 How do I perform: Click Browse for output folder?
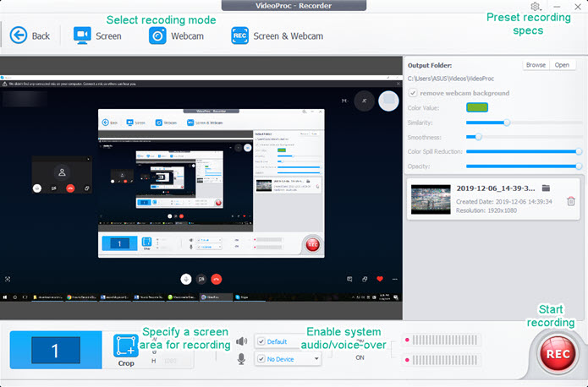[x=536, y=65]
